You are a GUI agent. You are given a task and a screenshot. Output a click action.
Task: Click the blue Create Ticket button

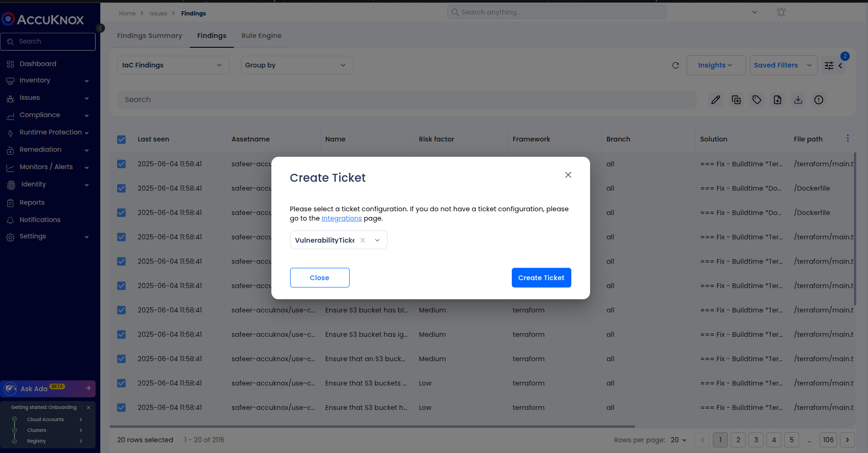tap(541, 278)
